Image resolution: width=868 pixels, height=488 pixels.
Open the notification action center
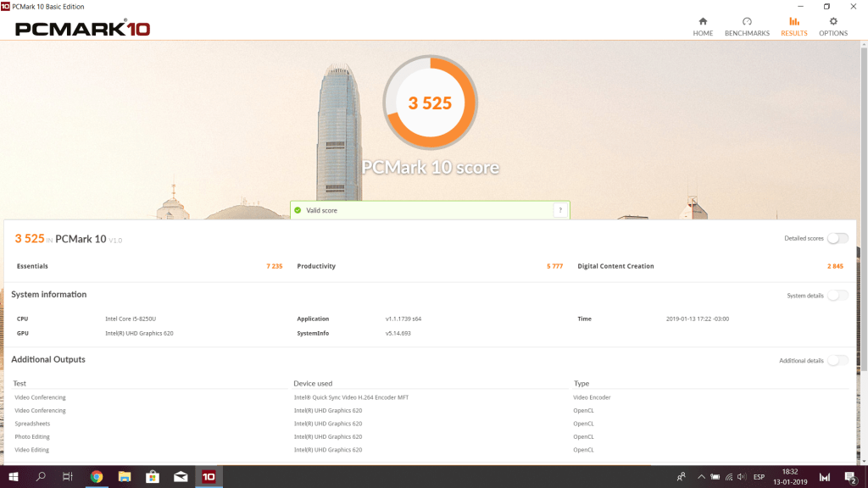click(x=850, y=477)
